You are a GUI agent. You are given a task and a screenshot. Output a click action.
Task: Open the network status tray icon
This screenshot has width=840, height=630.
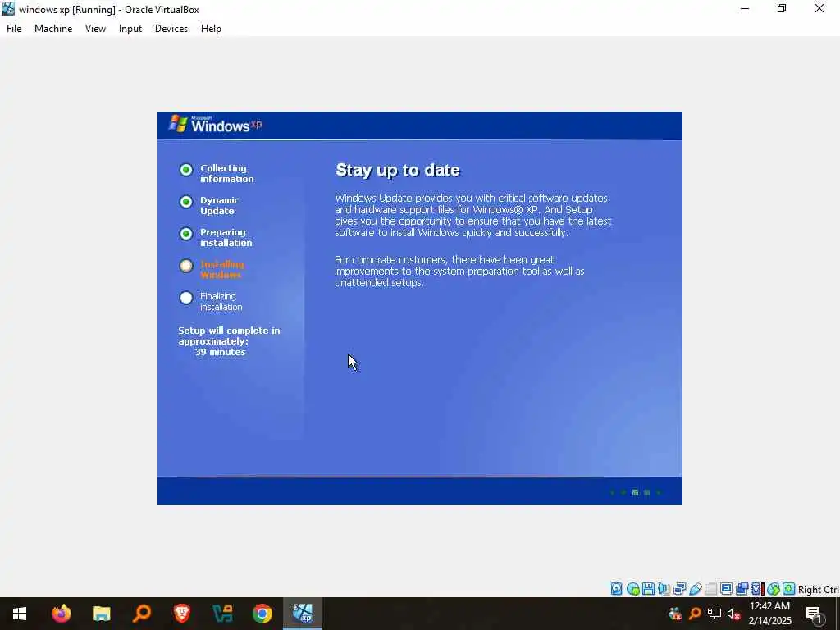pos(714,614)
